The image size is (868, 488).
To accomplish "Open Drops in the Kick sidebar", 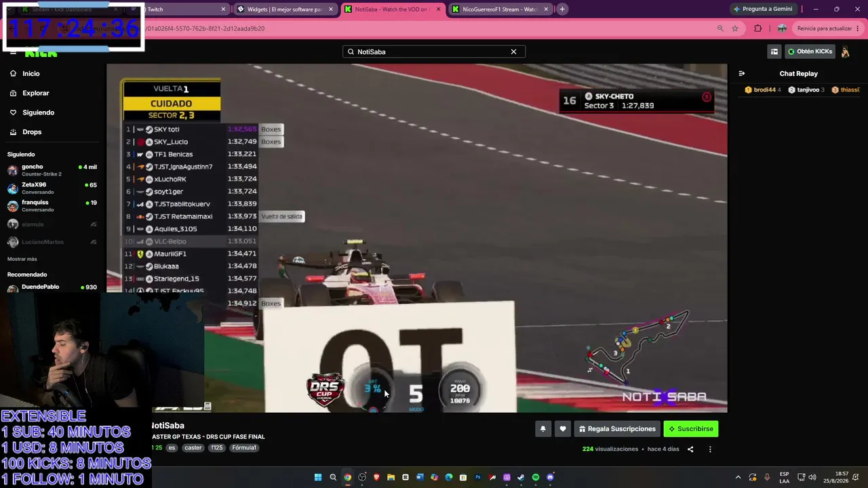I will (x=32, y=132).
